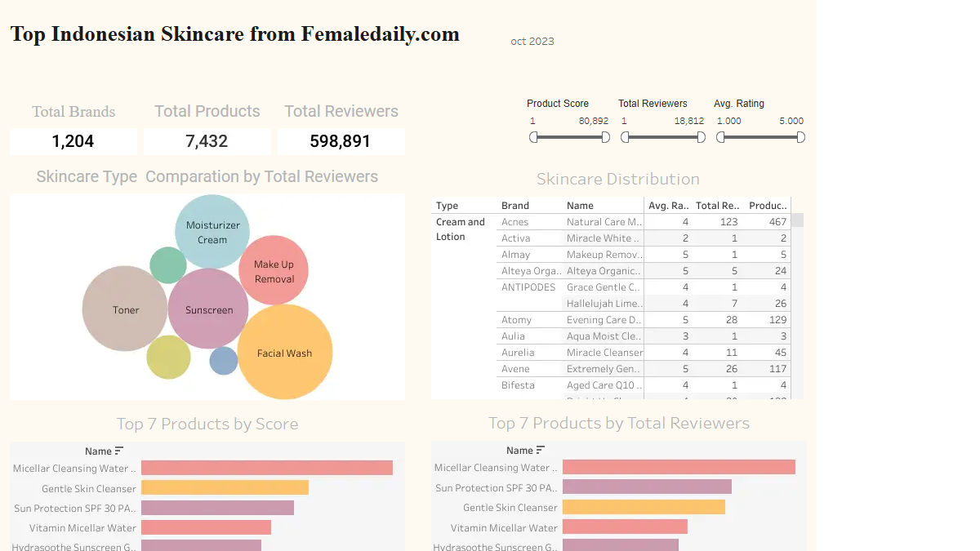Viewport: 980px width, 551px height.
Task: Click the Miracle White .. product name
Action: [x=604, y=238]
